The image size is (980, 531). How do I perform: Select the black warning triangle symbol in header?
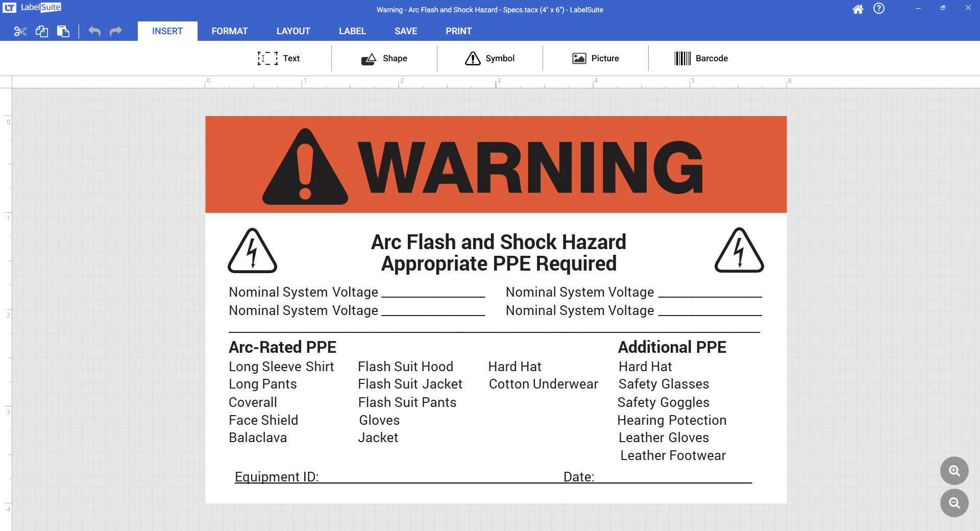(x=305, y=167)
